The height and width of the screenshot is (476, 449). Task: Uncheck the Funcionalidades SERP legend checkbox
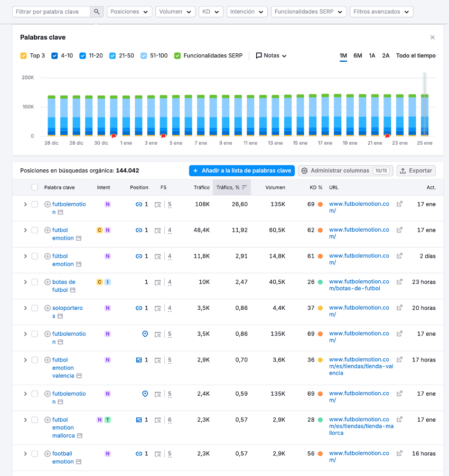tap(177, 55)
